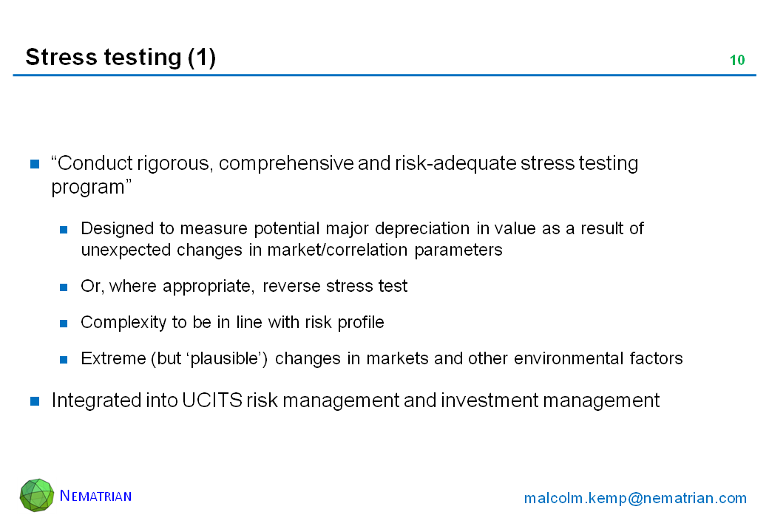The height and width of the screenshot is (532, 769).
Task: Select the slide number 10
Action: pyautogui.click(x=736, y=61)
